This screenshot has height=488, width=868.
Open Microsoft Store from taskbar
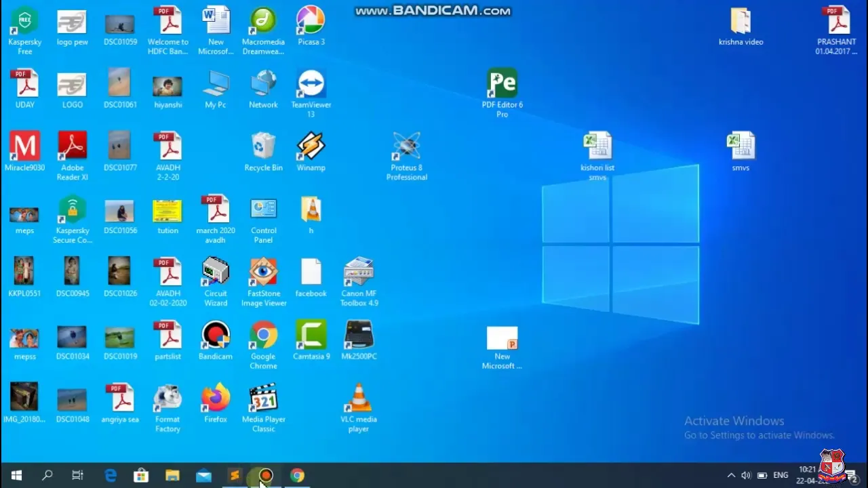[x=141, y=476]
